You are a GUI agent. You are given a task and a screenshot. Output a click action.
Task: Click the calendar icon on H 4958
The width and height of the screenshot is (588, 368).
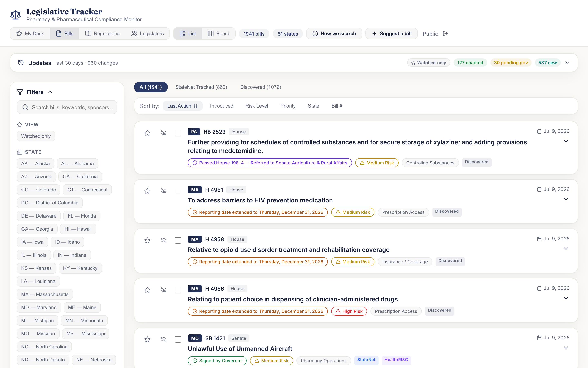(539, 239)
